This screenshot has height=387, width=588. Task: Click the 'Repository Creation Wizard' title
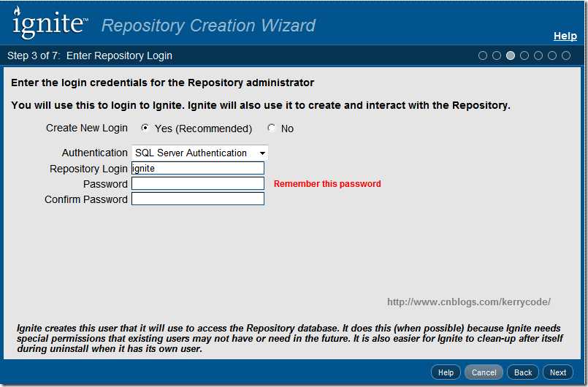click(x=208, y=26)
